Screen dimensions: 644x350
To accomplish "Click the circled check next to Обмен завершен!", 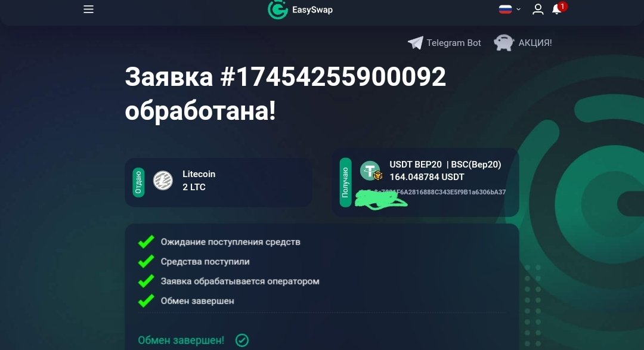I will (x=242, y=340).
